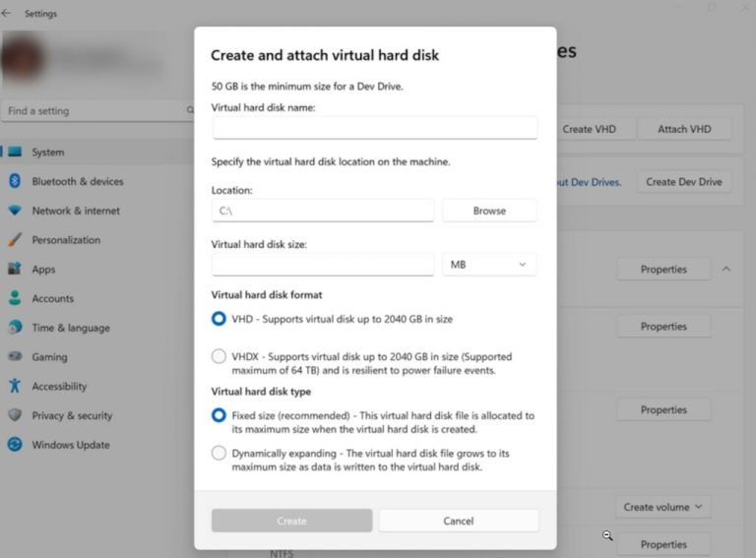Click the Accessibility figure icon
The width and height of the screenshot is (756, 558).
point(15,386)
